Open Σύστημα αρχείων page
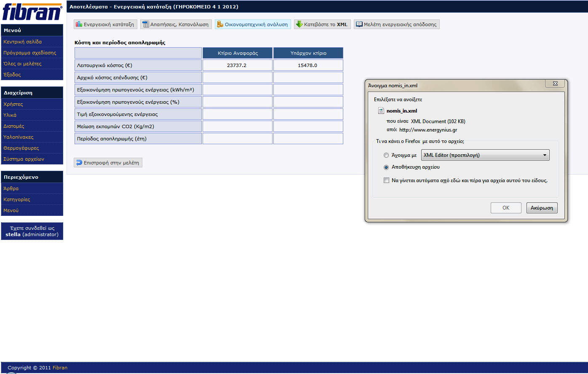 point(24,159)
